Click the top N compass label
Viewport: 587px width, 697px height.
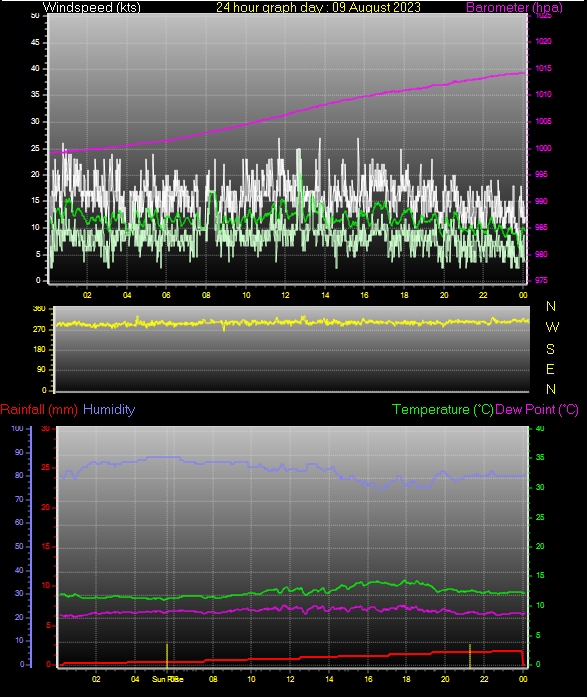coord(551,306)
